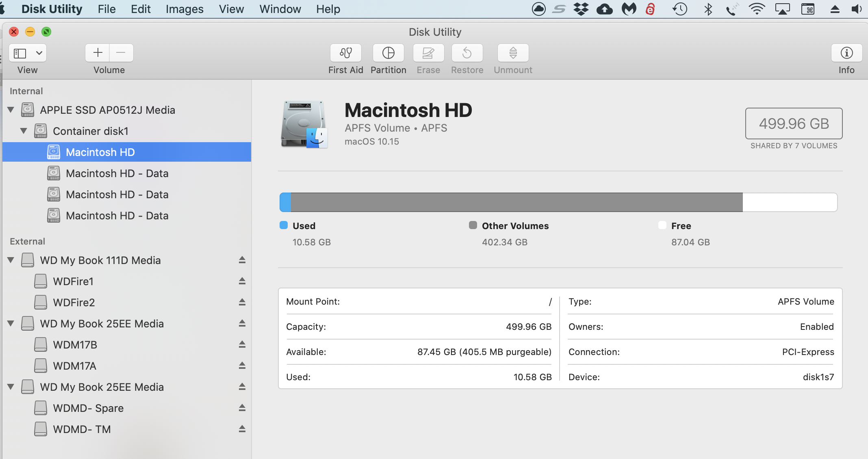This screenshot has height=459, width=868.
Task: Collapse WD My Book 111D Media
Action: point(11,260)
